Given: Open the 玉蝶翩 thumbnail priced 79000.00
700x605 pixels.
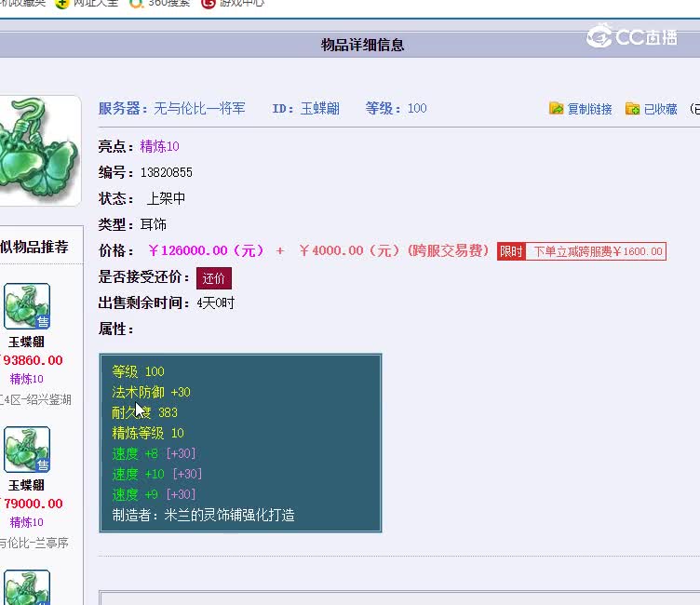Looking at the screenshot, I should click(x=27, y=450).
